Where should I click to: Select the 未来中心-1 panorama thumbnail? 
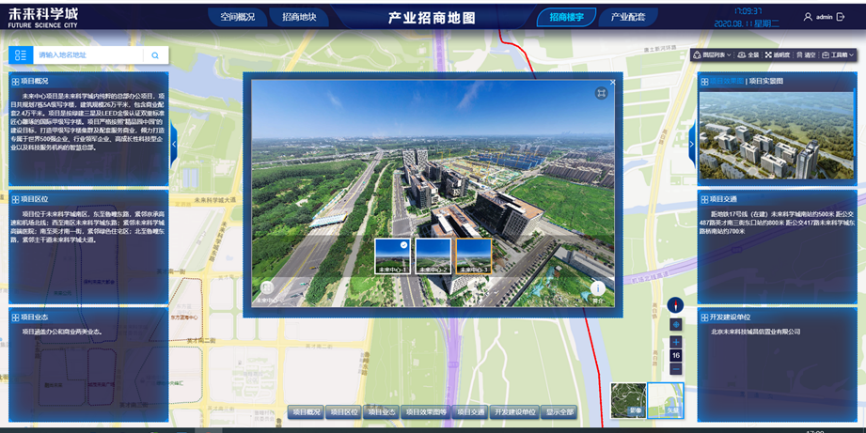[x=392, y=256]
